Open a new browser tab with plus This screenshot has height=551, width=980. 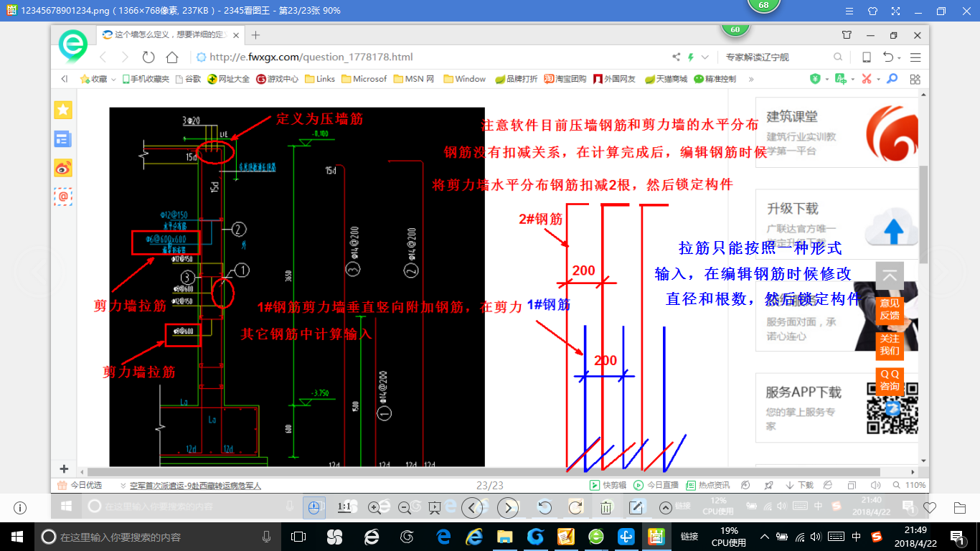256,34
